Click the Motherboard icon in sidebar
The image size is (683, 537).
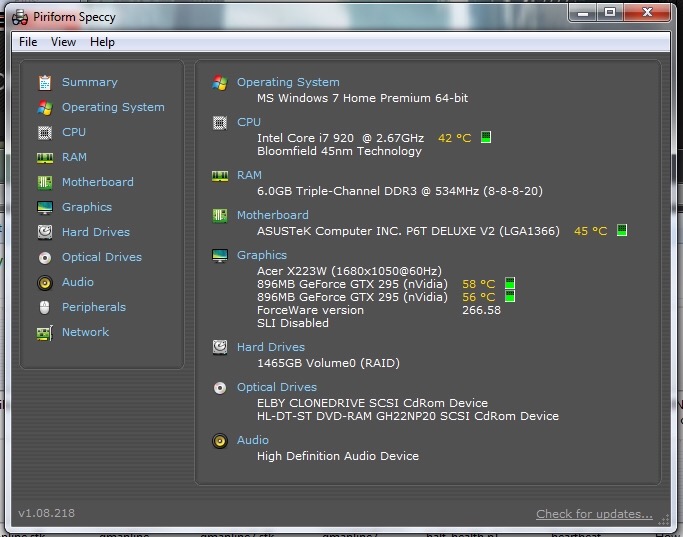coord(45,182)
